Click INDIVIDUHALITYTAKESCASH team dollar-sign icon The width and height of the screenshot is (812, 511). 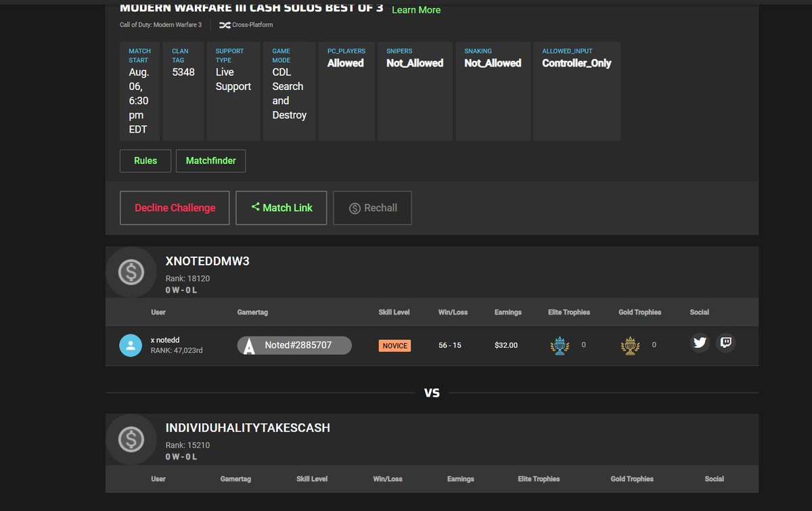(x=131, y=440)
